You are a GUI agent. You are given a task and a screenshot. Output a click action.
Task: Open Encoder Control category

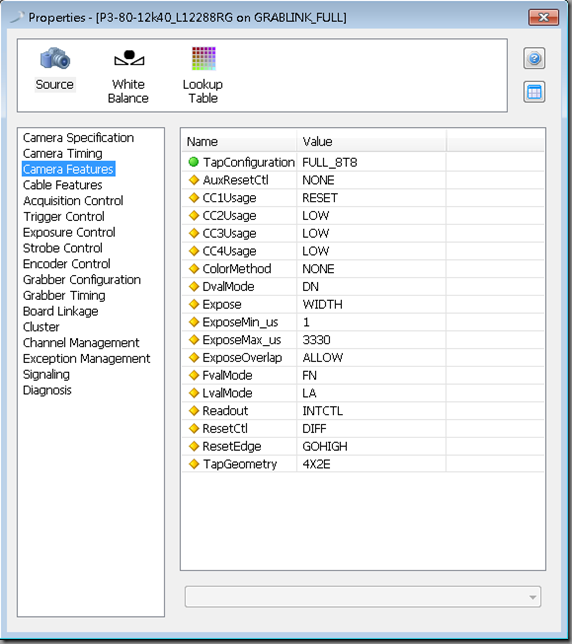click(67, 264)
